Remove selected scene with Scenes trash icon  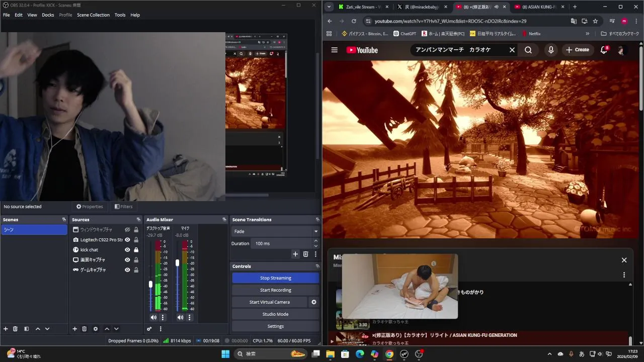click(x=15, y=329)
